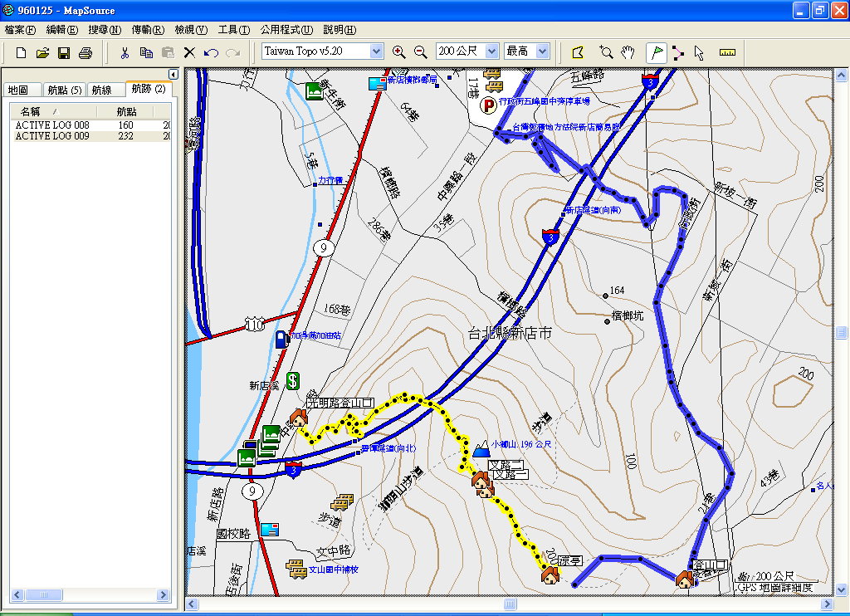Click the parking P icon on the map
Image resolution: width=850 pixels, height=616 pixels.
(489, 105)
